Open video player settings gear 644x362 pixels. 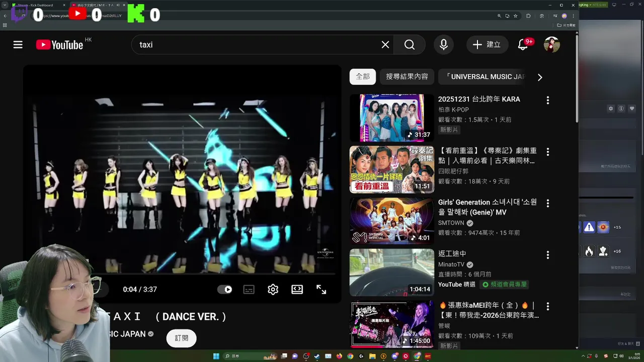273,290
